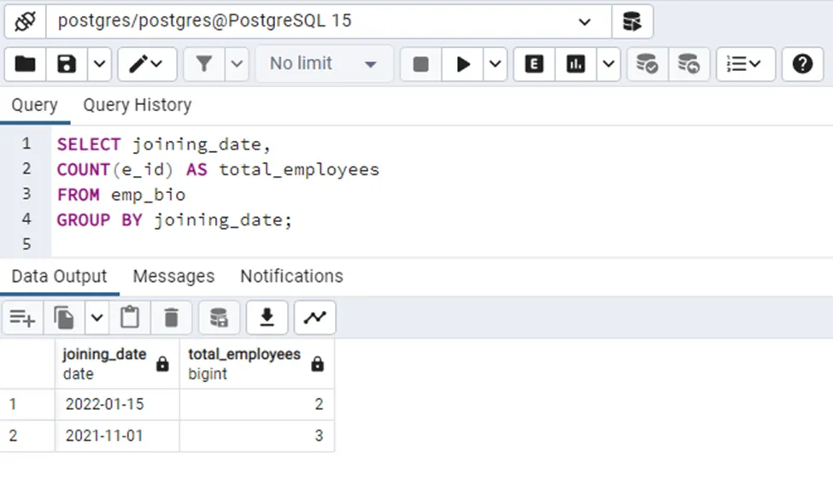Expand the filter options dropdown arrow
The image size is (833, 504).
click(x=237, y=64)
